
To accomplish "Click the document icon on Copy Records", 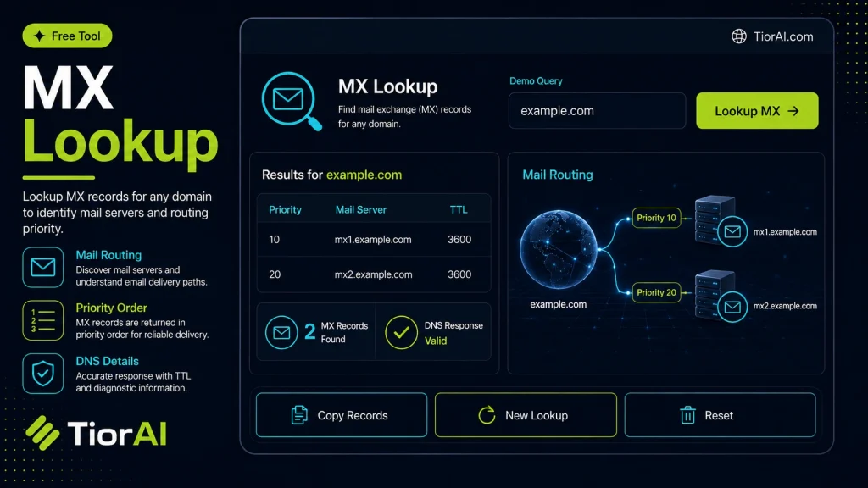I will tap(299, 415).
